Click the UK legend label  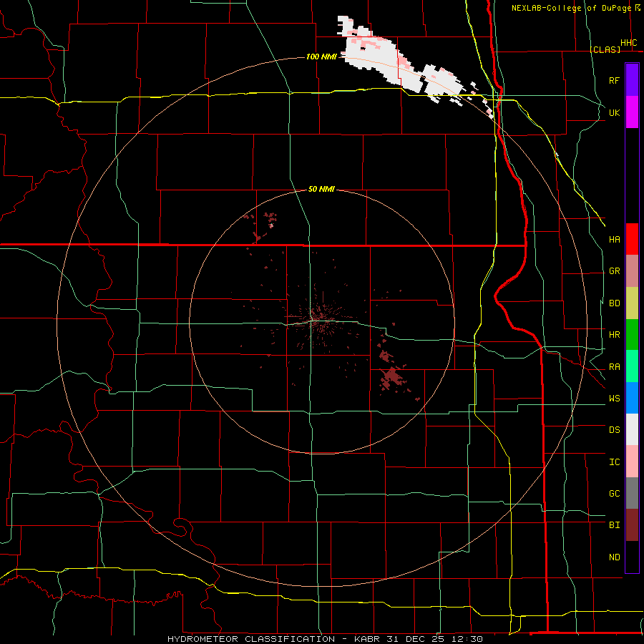[614, 112]
